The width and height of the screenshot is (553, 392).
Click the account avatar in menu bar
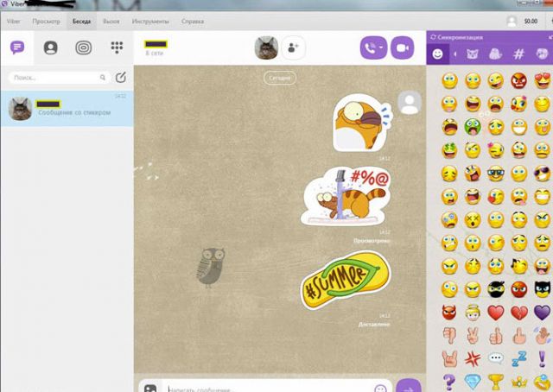pos(512,21)
